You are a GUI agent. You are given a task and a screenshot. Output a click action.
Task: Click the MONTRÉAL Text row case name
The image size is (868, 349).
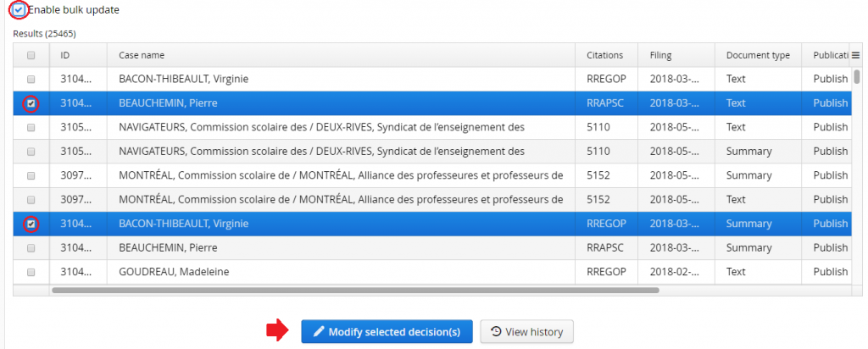pos(341,200)
